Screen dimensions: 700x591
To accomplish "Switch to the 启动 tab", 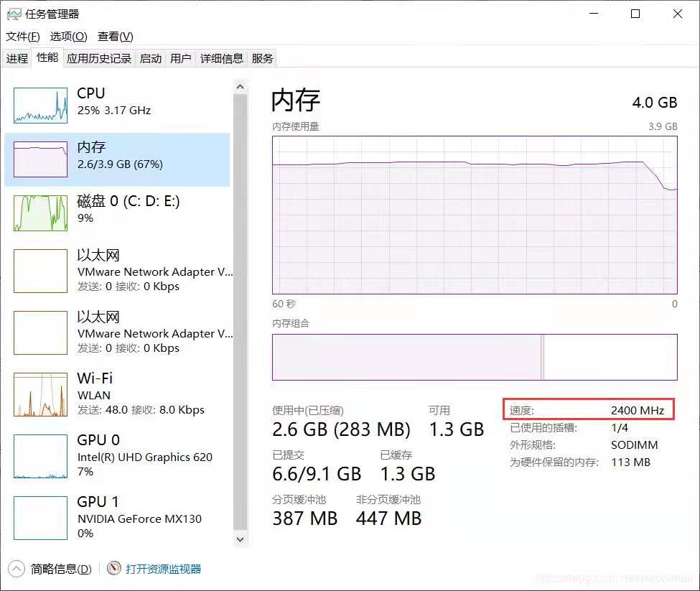I will coord(151,59).
